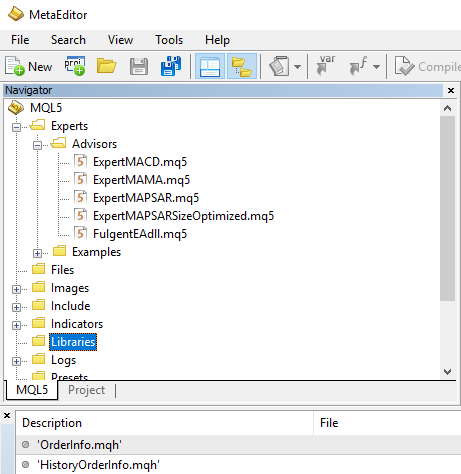Screen dimensions: 461x474
Task: Open the Tools menu
Action: [169, 40]
